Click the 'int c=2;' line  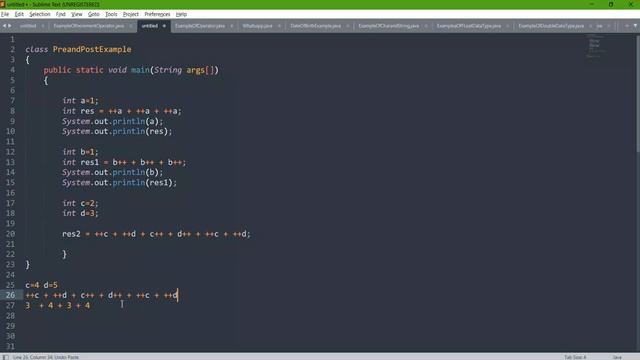pyautogui.click(x=80, y=203)
